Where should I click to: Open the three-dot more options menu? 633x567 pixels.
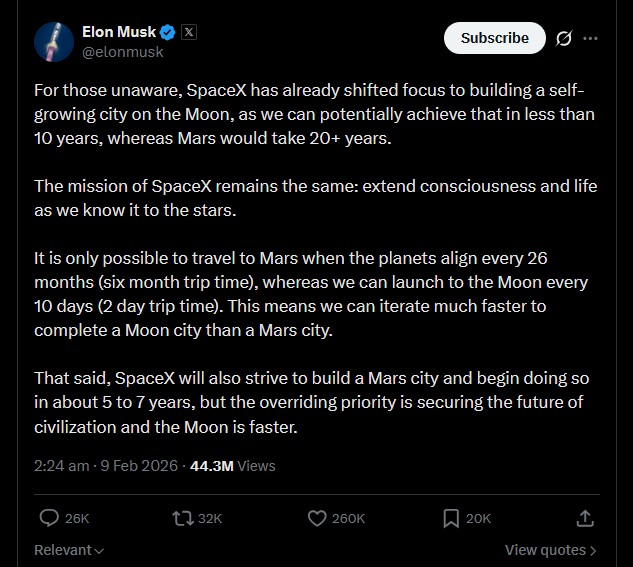tap(591, 38)
